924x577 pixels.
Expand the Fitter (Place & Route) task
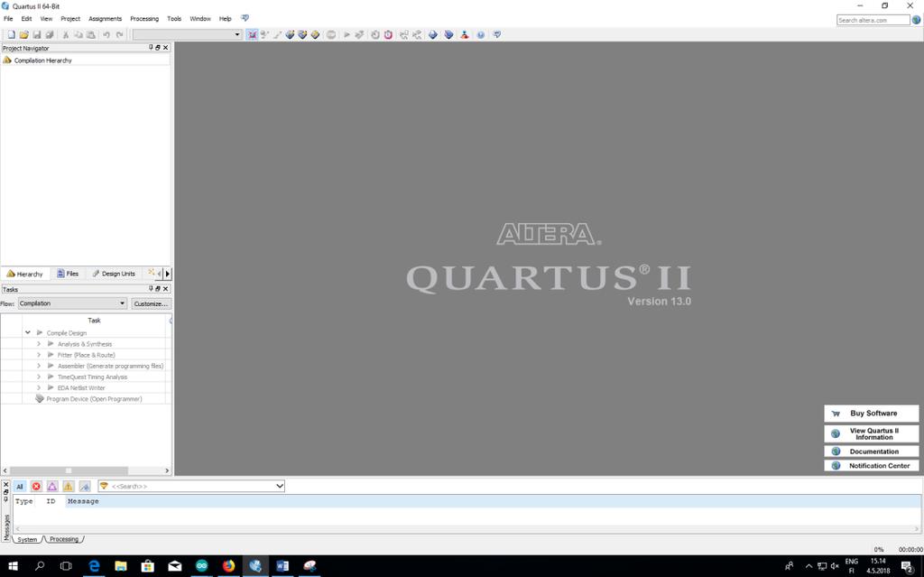click(x=39, y=355)
